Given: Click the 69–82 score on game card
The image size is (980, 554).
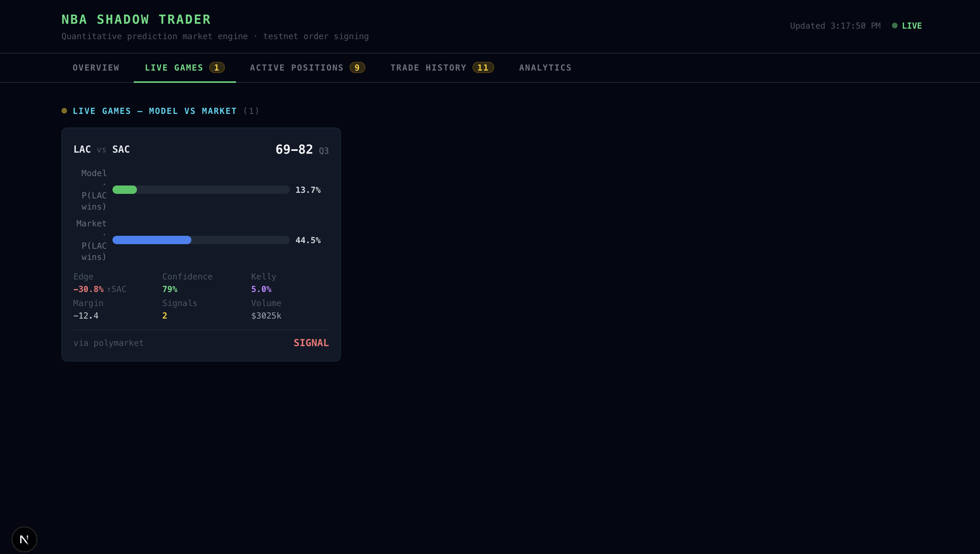Looking at the screenshot, I should pyautogui.click(x=294, y=150).
